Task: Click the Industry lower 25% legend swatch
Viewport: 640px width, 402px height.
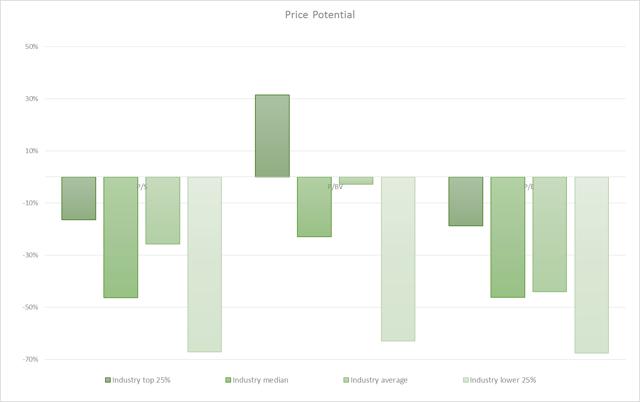Action: coord(465,380)
